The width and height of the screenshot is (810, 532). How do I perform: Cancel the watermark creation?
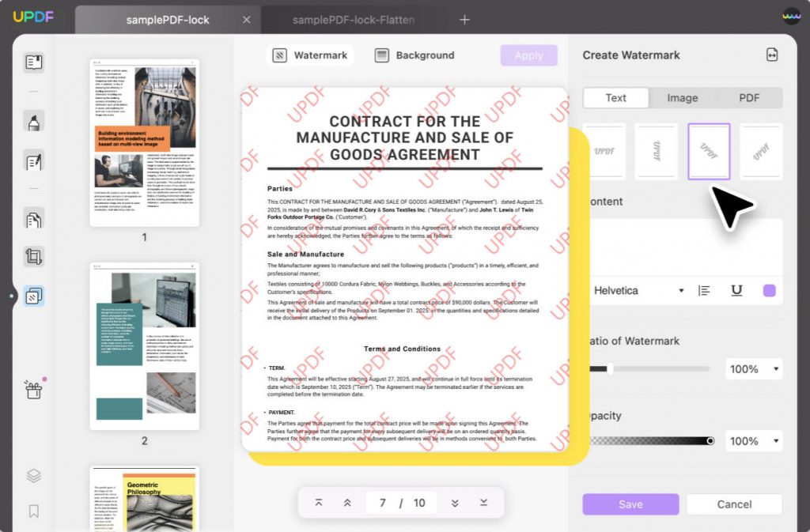(734, 504)
